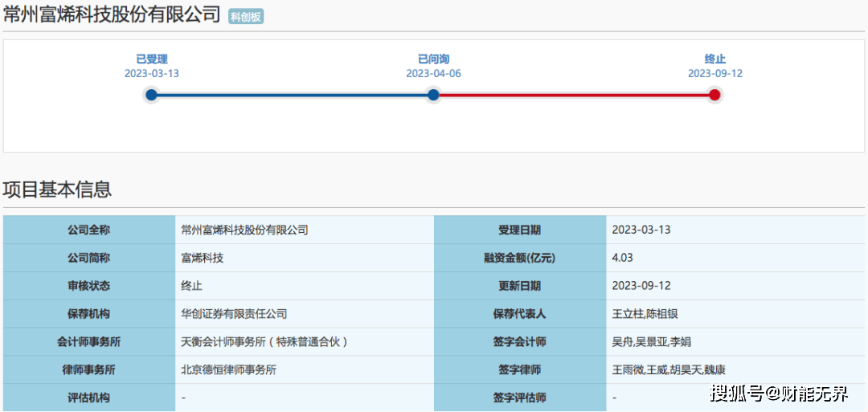Click sponsor representatives 王立柱,陈祖银
868x412 pixels.
(645, 314)
